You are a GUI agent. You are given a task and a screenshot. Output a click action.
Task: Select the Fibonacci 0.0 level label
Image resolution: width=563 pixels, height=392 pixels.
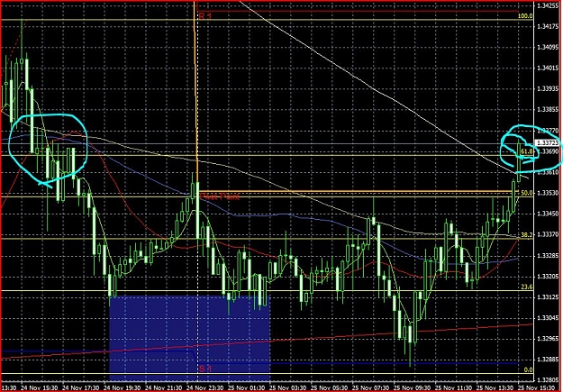528,369
